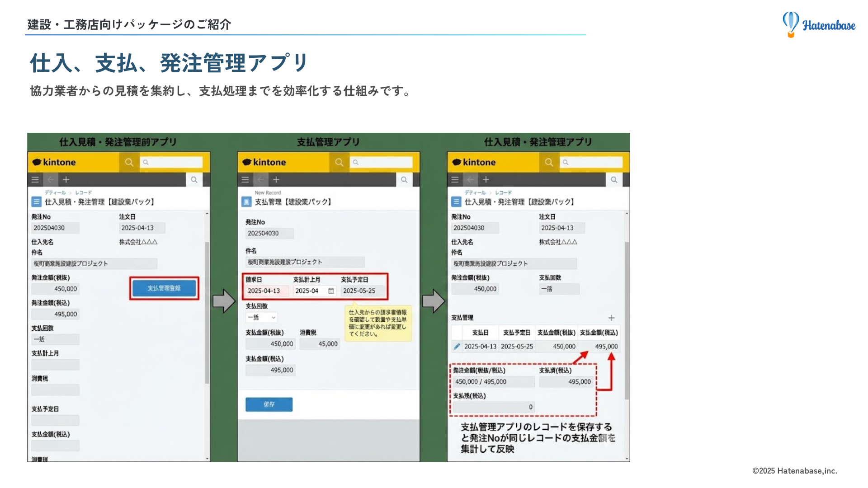Click the search input field in the 支払管理 app header
Viewport: 868px width, 488px height.
click(x=382, y=162)
